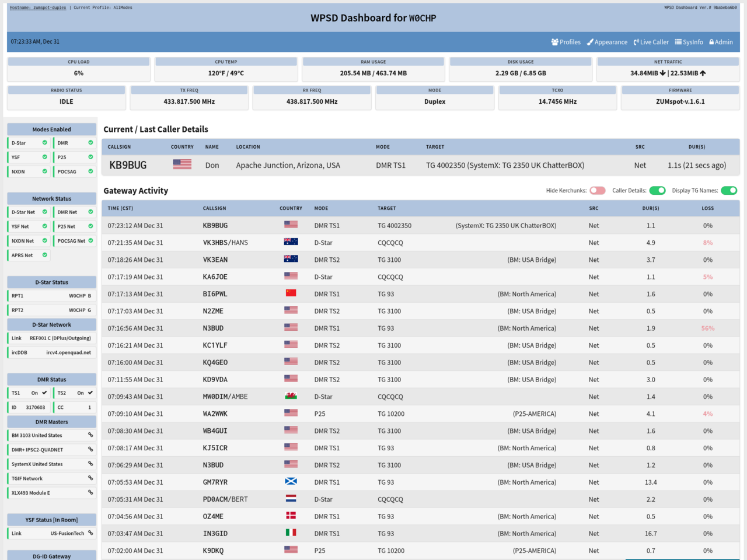Viewport: 747px width, 560px height.
Task: Click the Hostname zumspot-duplex link
Action: click(38, 8)
